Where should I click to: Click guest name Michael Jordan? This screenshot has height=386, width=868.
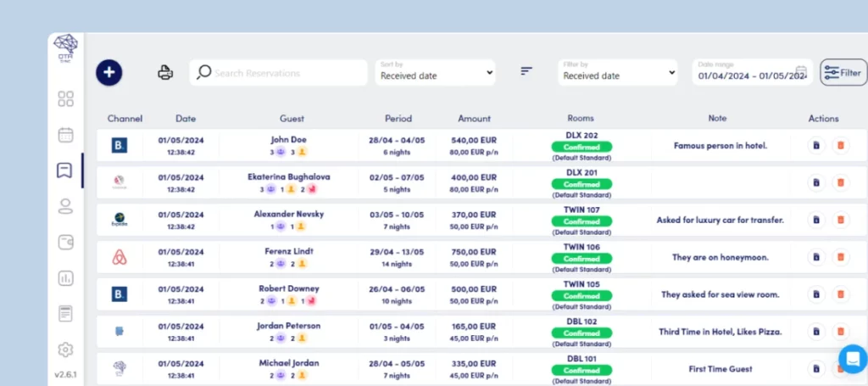pos(288,363)
